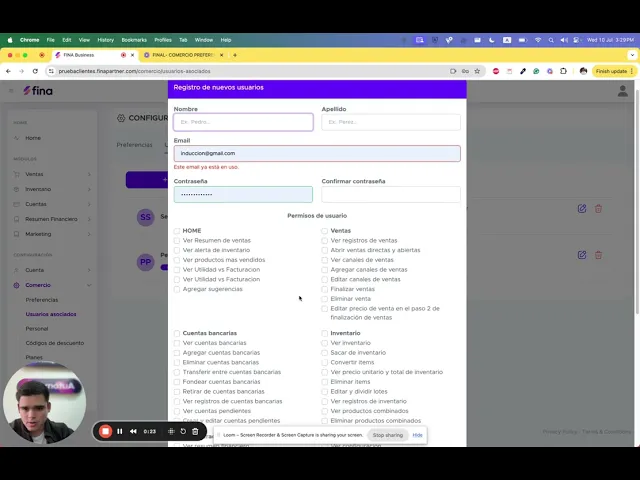
Task: Click the Loom drawing grid icon
Action: tap(171, 431)
